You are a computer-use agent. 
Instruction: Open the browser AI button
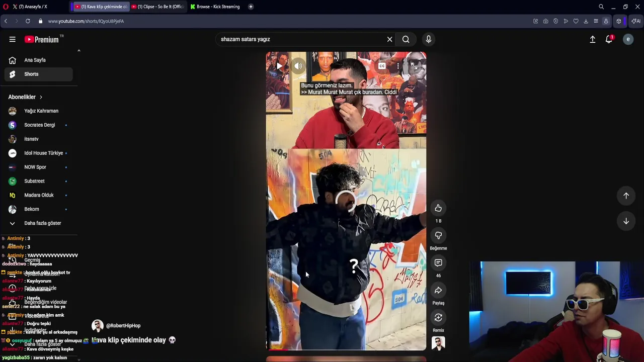tap(636, 21)
